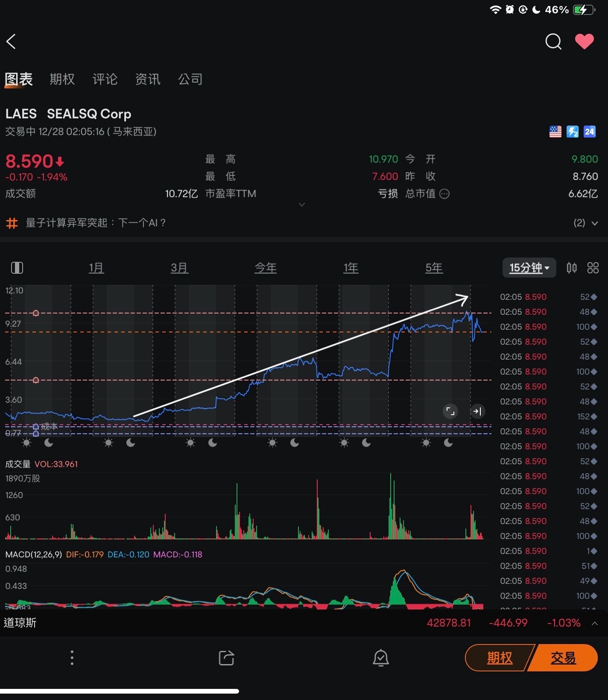Tap the rotation lock status icon
The width and height of the screenshot is (608, 700).
523,9
